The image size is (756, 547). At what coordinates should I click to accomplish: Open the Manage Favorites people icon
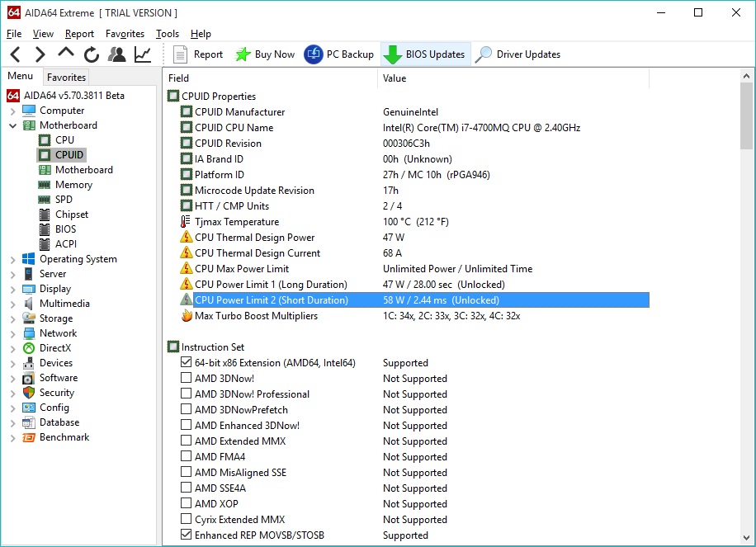point(116,54)
